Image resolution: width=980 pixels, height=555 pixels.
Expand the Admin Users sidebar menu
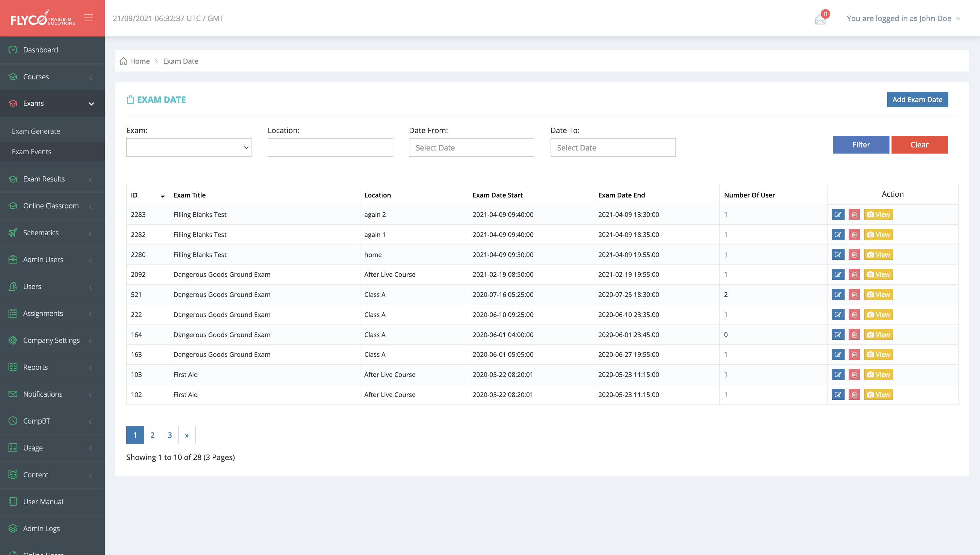[52, 259]
